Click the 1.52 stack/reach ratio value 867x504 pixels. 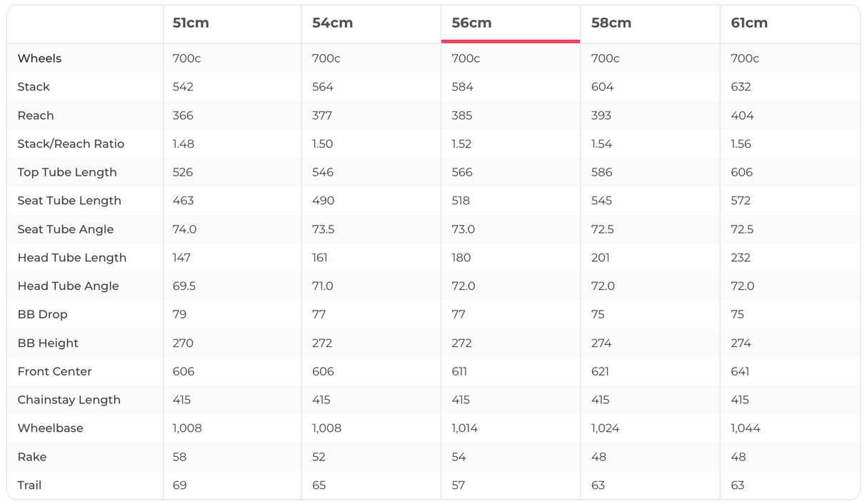click(x=461, y=144)
